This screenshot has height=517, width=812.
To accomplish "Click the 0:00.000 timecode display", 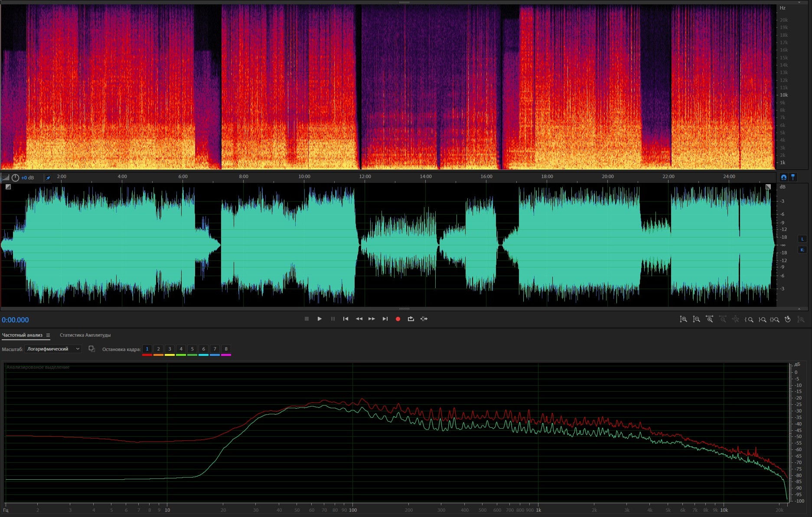I will pyautogui.click(x=15, y=320).
